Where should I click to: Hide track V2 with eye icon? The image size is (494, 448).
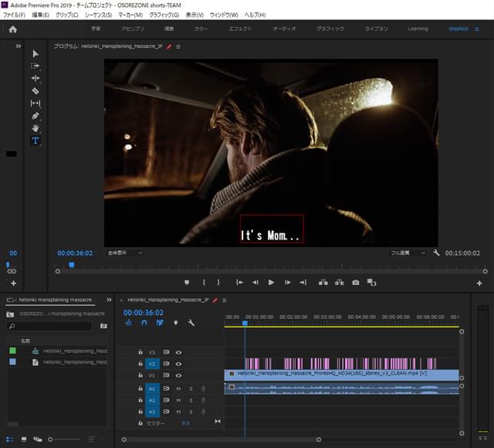[178, 363]
